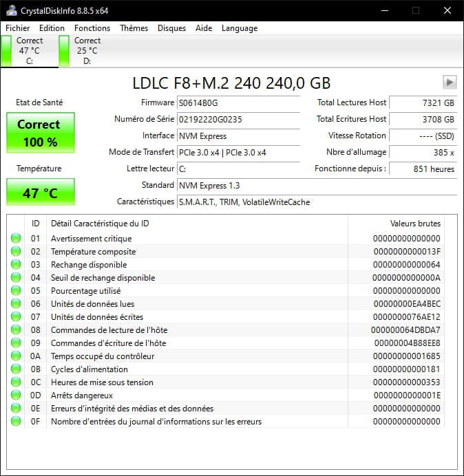Viewport: 464px width, 476px height.
Task: Click the serial number field 02192220G0235
Action: (x=238, y=119)
